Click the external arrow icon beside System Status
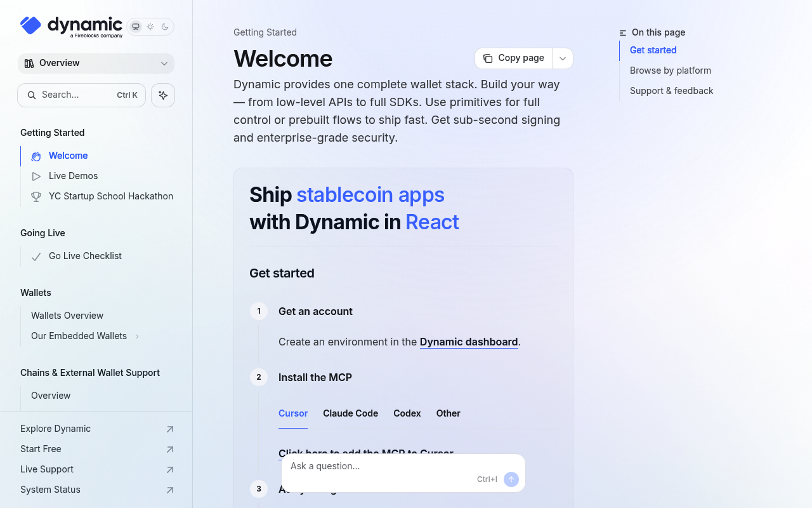 169,490
